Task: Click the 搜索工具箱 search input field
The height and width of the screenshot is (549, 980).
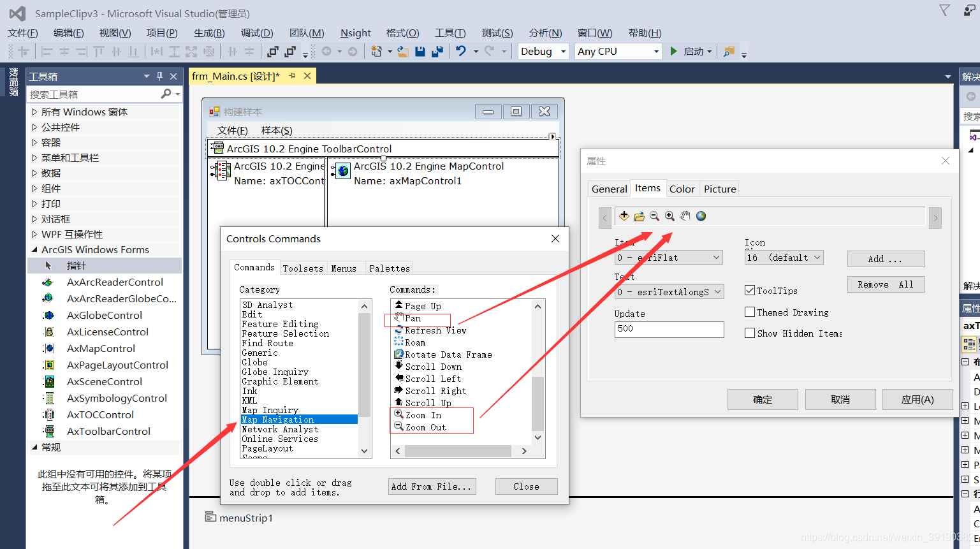Action: [94, 94]
